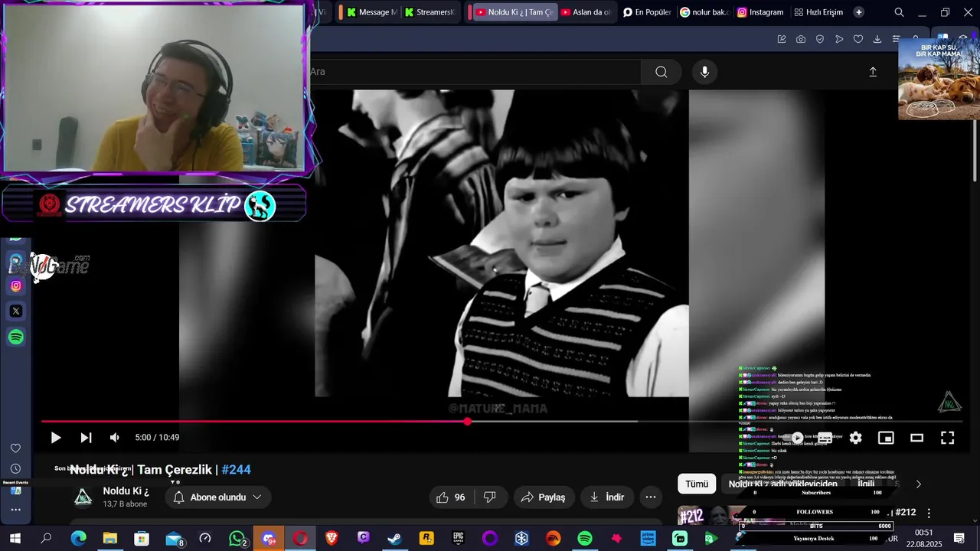This screenshot has height=551, width=980.
Task: Switch to StreamersK Kick tab
Action: (430, 12)
